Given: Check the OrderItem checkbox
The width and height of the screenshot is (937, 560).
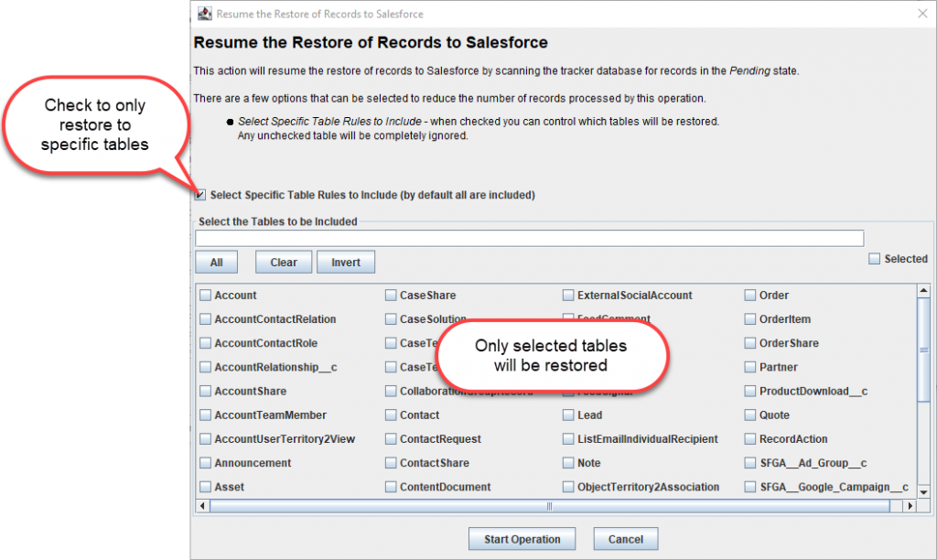Looking at the screenshot, I should 750,319.
